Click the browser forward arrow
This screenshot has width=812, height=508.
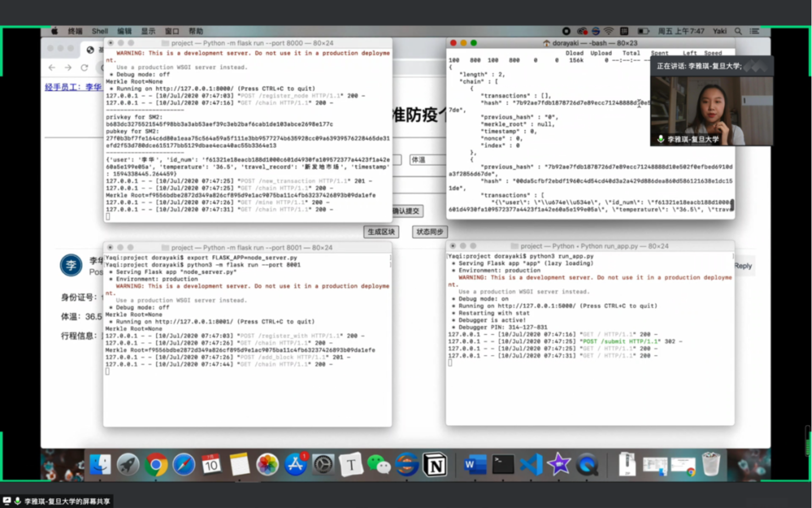click(68, 68)
